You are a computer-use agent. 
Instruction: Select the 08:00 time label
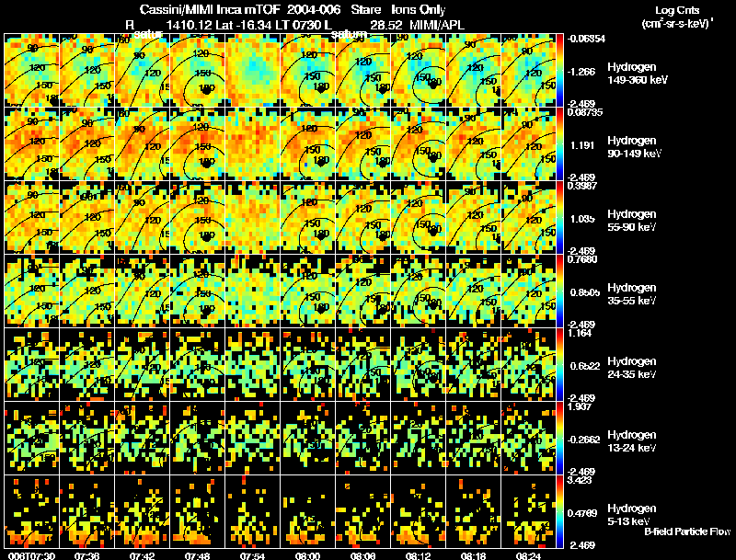tap(308, 556)
